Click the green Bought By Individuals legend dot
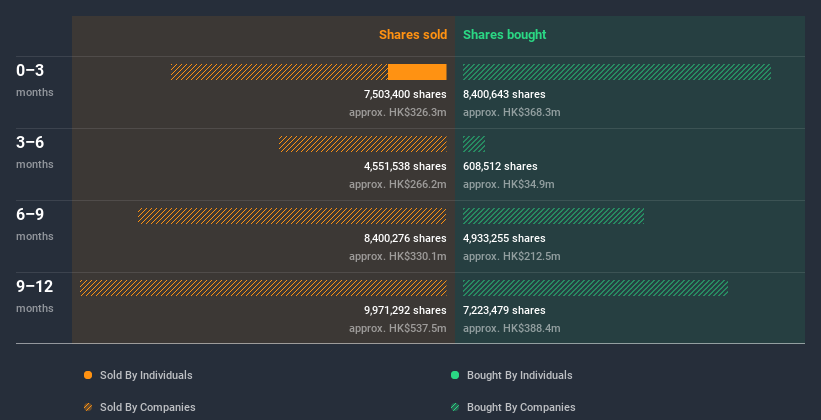Image resolution: width=821 pixels, height=420 pixels. (x=455, y=375)
